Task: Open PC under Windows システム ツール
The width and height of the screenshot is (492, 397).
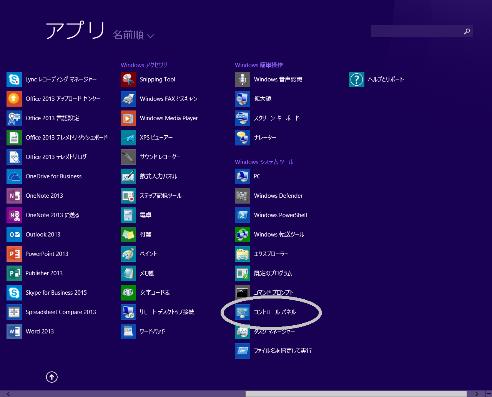Action: tap(248, 176)
